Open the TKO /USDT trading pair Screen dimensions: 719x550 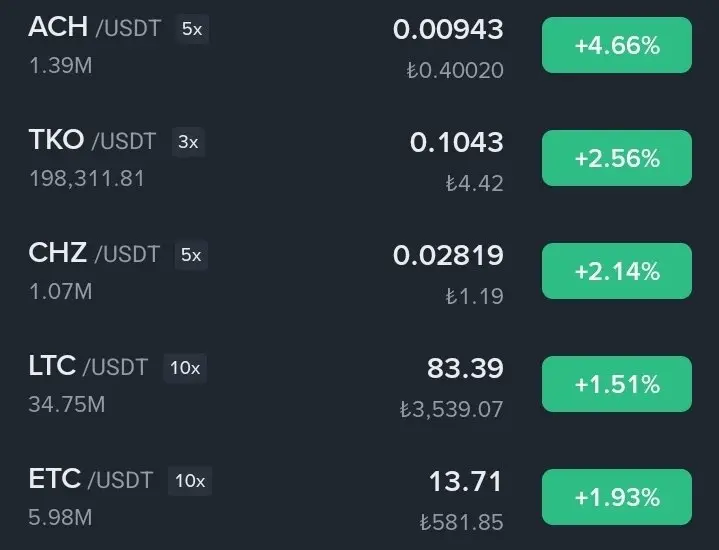pyautogui.click(x=92, y=140)
